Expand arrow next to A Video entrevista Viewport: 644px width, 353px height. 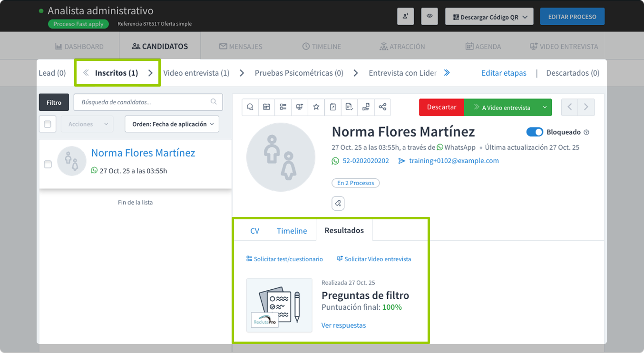545,108
